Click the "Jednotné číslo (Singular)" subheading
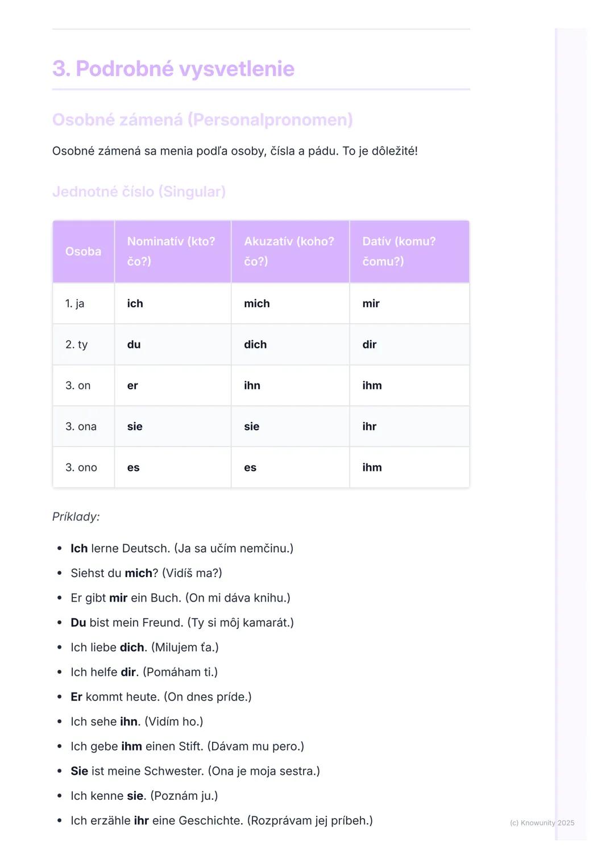Viewport: 614px width, 868px height. pyautogui.click(x=139, y=191)
